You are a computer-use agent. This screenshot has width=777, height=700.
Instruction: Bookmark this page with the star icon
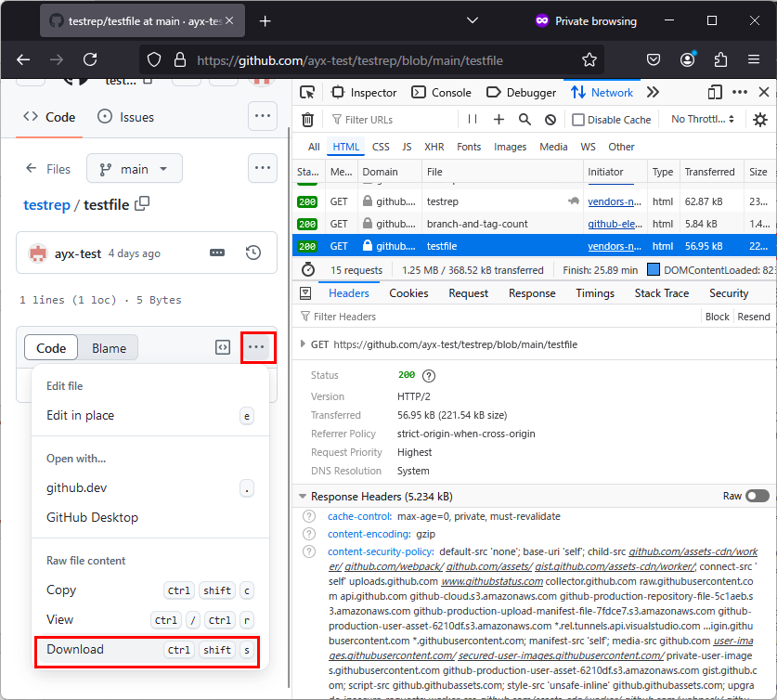[589, 60]
